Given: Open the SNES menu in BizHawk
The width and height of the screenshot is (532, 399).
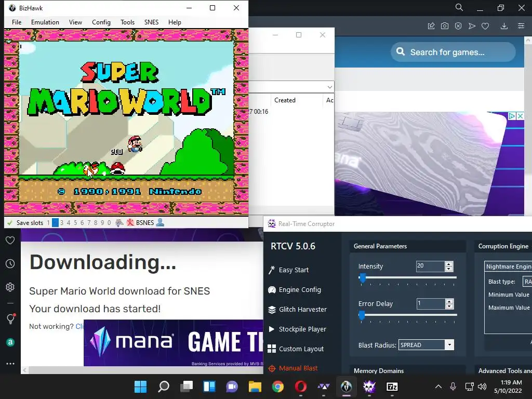Looking at the screenshot, I should click(x=151, y=22).
